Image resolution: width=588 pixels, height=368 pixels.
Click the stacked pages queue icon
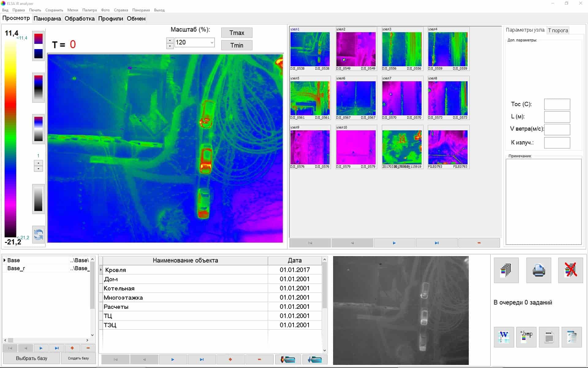[x=506, y=270]
